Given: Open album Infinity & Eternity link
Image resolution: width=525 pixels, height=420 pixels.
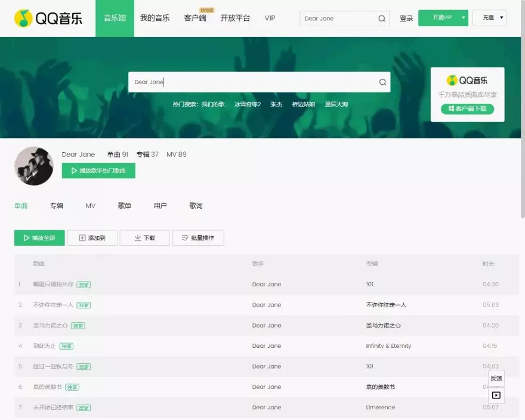Looking at the screenshot, I should pos(388,346).
